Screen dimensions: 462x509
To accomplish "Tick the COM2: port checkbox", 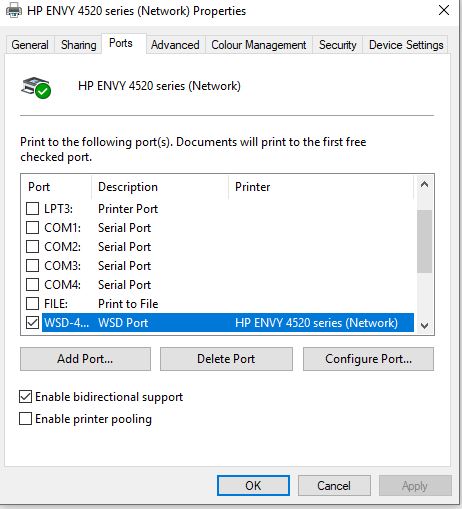I will [x=32, y=247].
